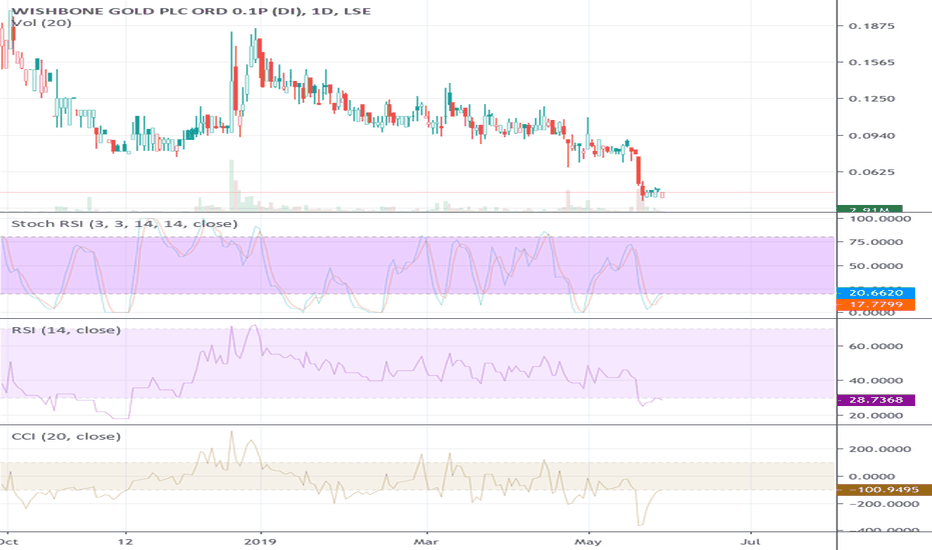Screen dimensions: 932x550
Task: Select the RSI (14, close) indicator label
Action: coord(66,329)
